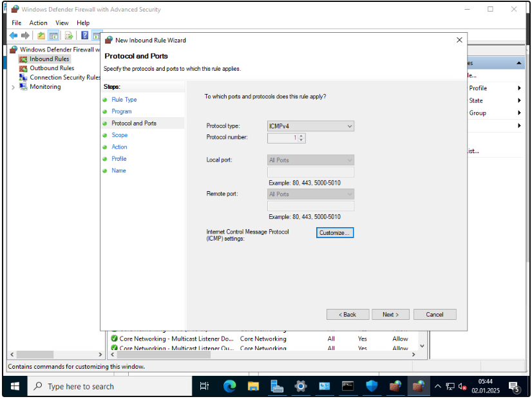Image resolution: width=532 pixels, height=399 pixels.
Task: Go to the Rule Type step
Action: tap(124, 100)
